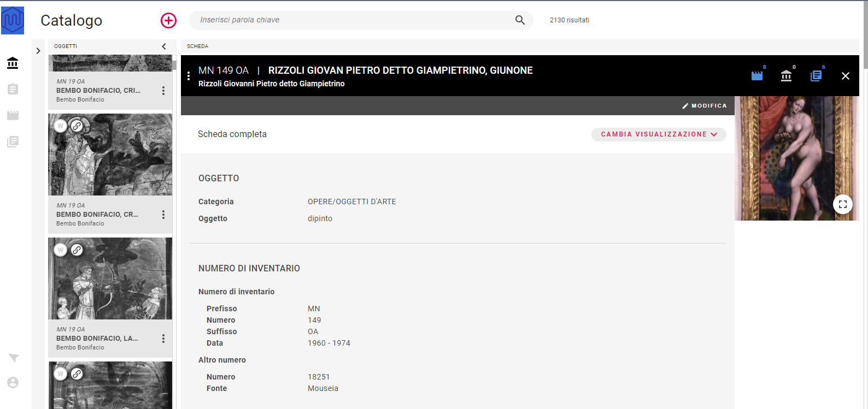
Task: Click the Modifica edit button
Action: click(705, 106)
